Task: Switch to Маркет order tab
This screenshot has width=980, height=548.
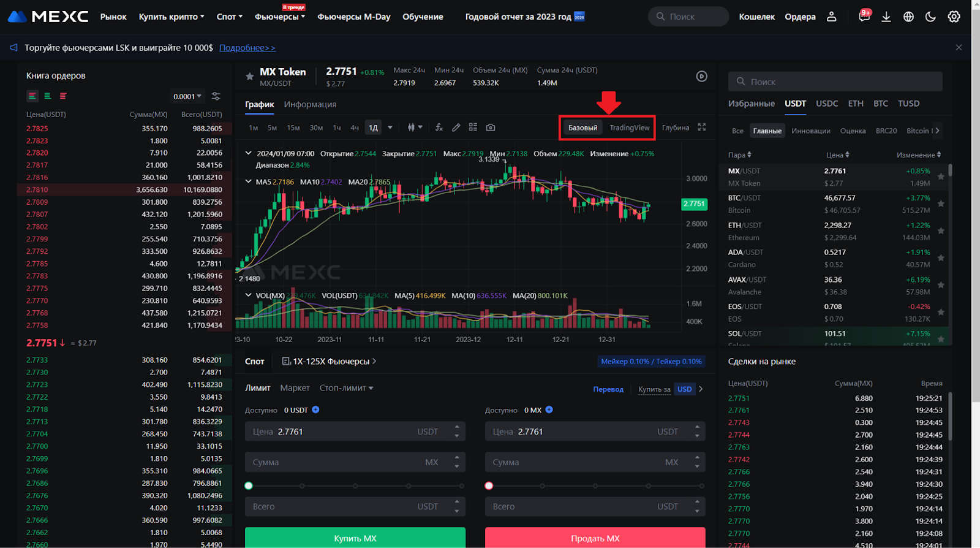Action: tap(295, 388)
